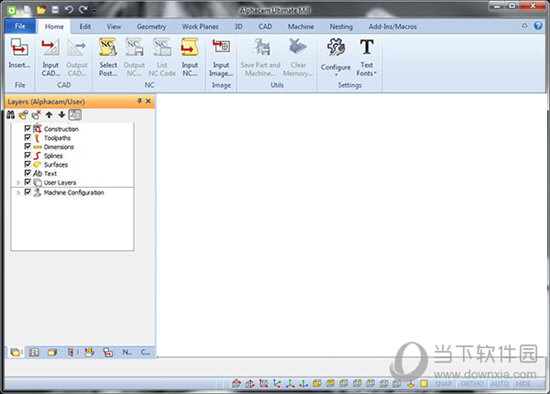Switch to the 3D ribbon tab
This screenshot has height=394, width=550.
[238, 27]
